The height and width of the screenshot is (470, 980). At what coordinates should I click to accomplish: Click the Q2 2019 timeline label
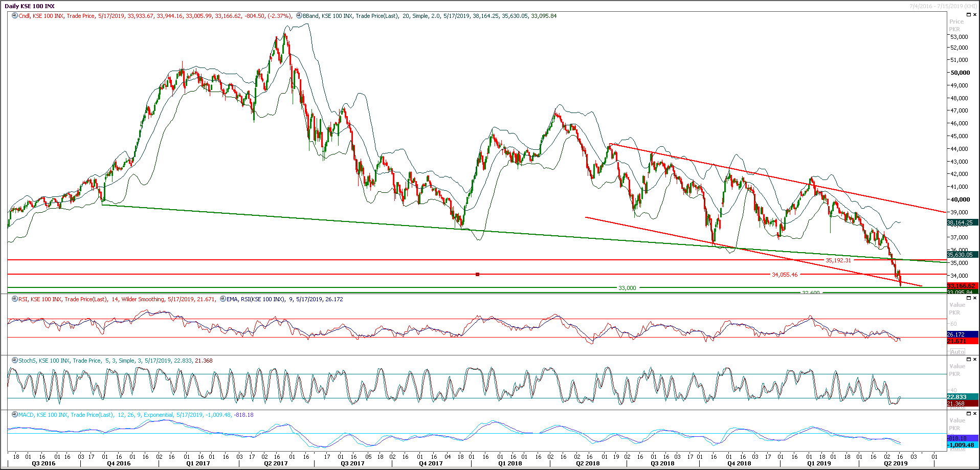[896, 463]
